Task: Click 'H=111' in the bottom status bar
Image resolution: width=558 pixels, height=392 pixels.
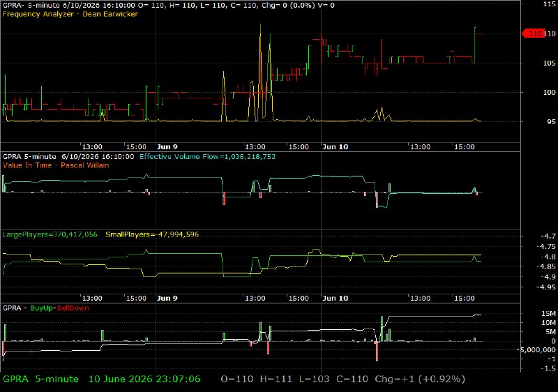Action: click(276, 379)
